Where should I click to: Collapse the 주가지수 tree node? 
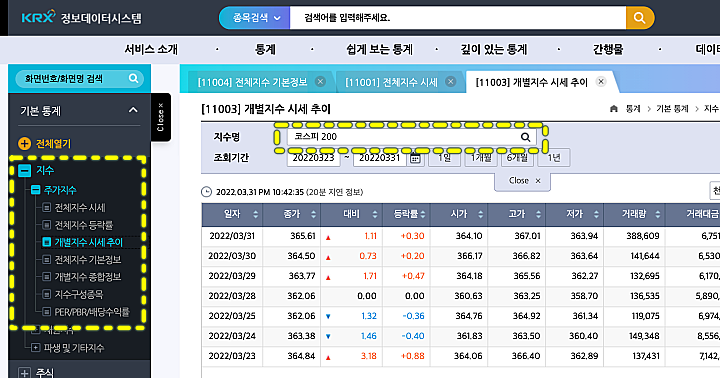[35, 190]
